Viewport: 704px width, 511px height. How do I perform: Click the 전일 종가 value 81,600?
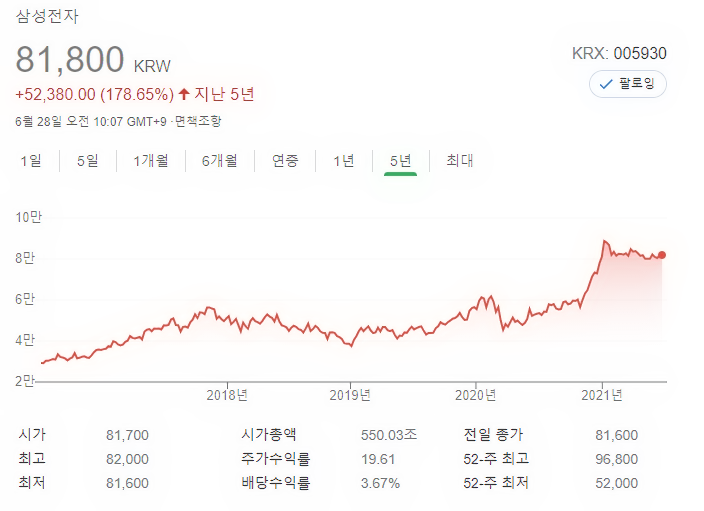pyautogui.click(x=616, y=435)
